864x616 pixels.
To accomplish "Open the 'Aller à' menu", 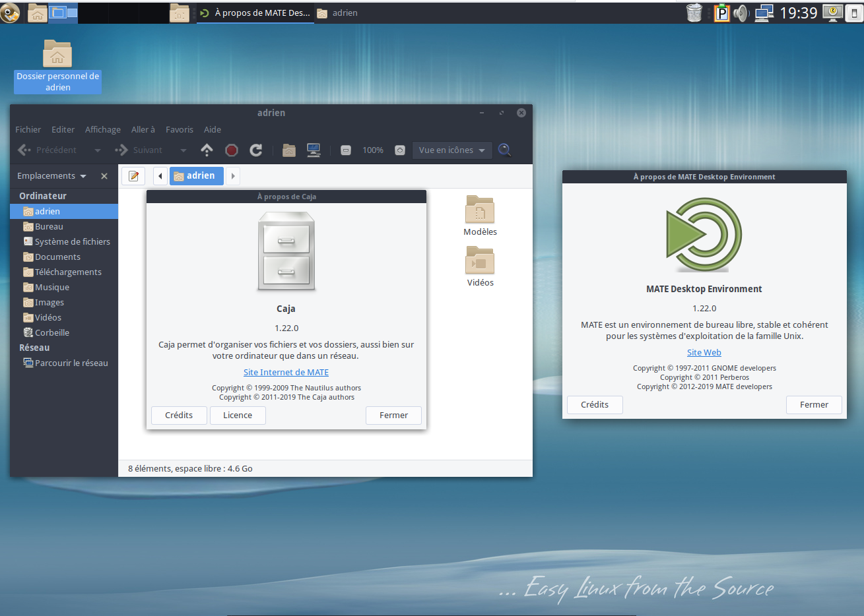I will point(143,130).
